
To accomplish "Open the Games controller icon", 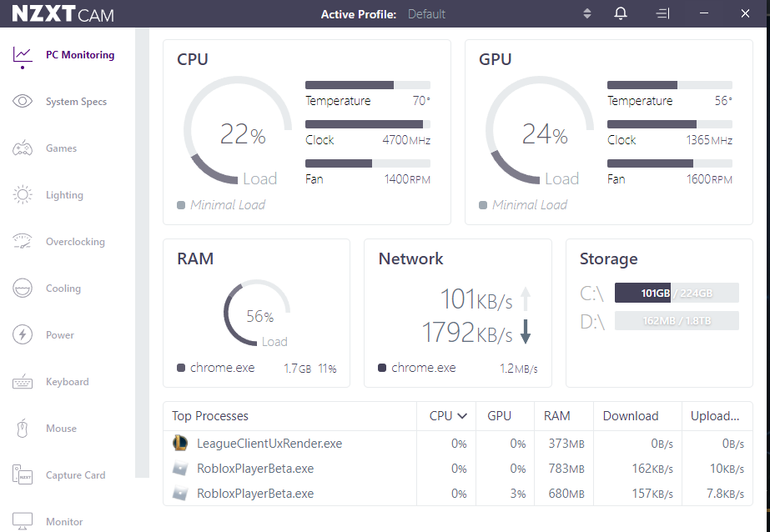I will tap(23, 148).
